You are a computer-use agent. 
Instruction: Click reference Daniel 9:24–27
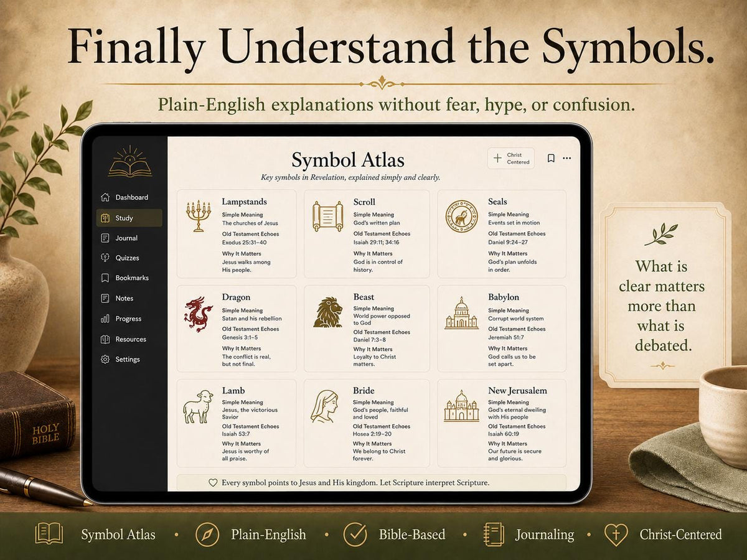click(507, 243)
